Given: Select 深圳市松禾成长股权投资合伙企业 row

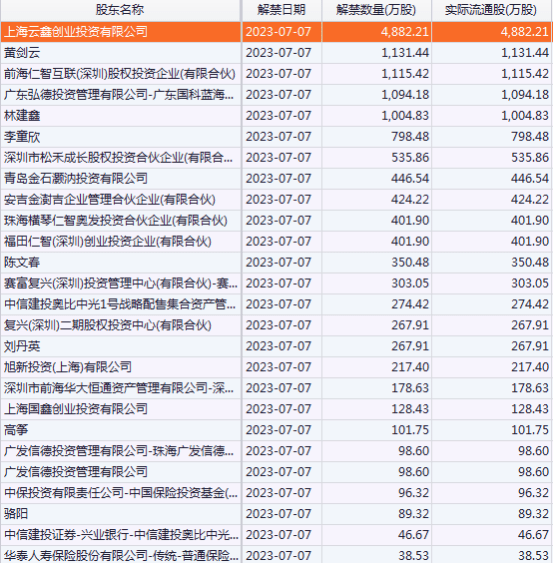Looking at the screenshot, I should 276,158.
